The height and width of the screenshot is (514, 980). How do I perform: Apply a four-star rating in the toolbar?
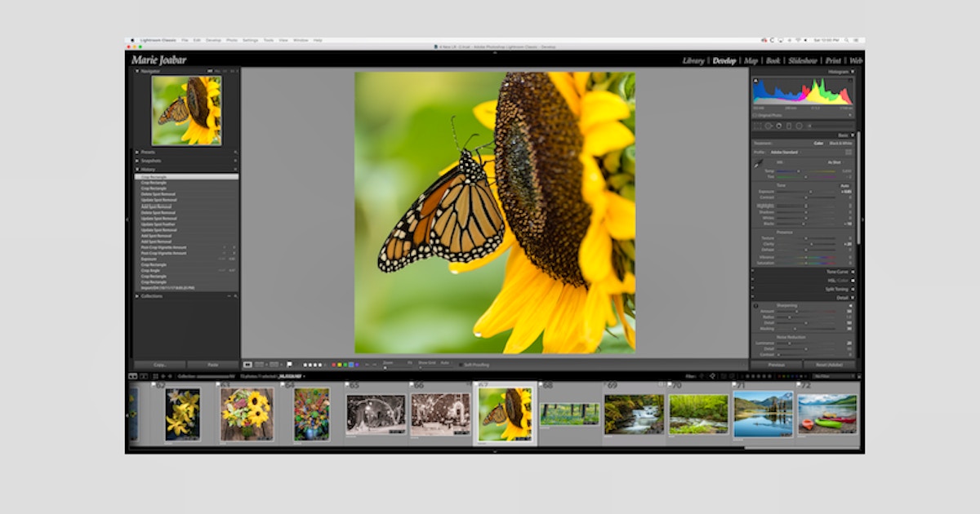319,363
